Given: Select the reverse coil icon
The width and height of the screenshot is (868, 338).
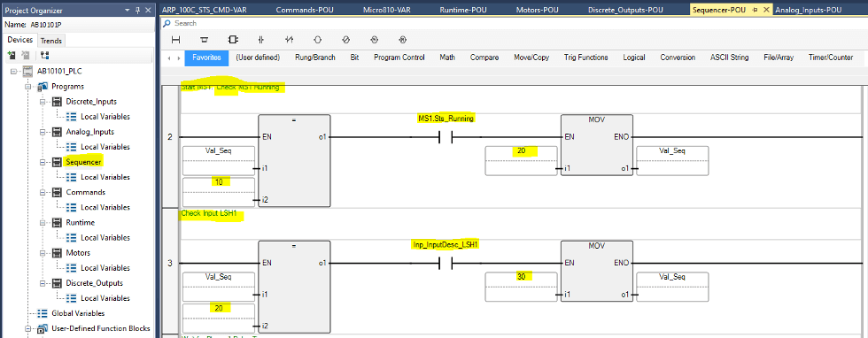Looking at the screenshot, I should 345,40.
